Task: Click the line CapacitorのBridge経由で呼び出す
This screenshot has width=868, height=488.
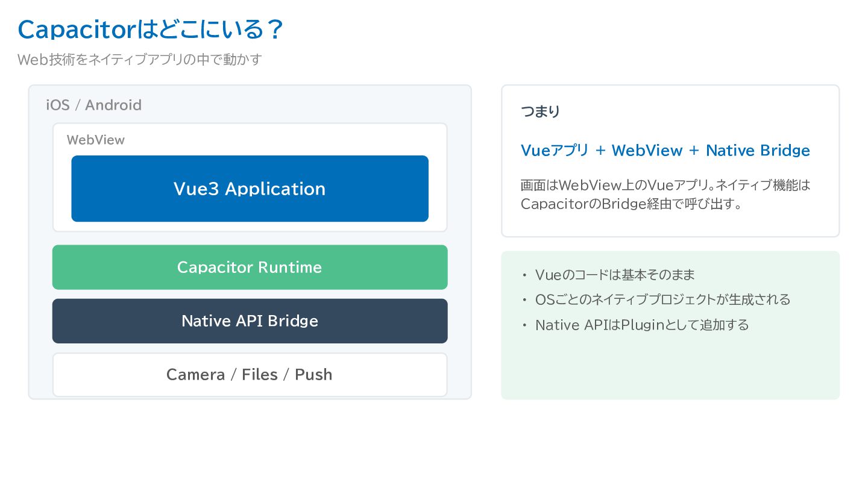Action: pyautogui.click(x=631, y=204)
